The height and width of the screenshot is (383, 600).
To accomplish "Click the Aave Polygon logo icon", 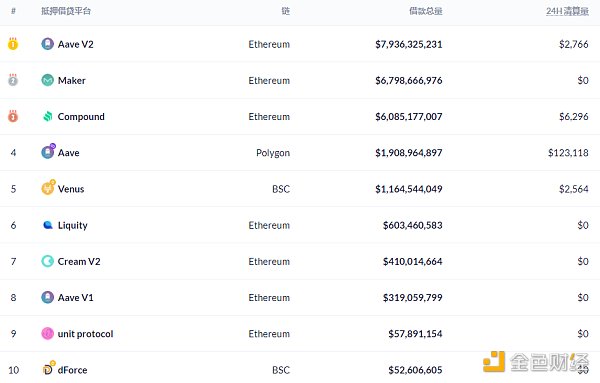I will click(48, 152).
